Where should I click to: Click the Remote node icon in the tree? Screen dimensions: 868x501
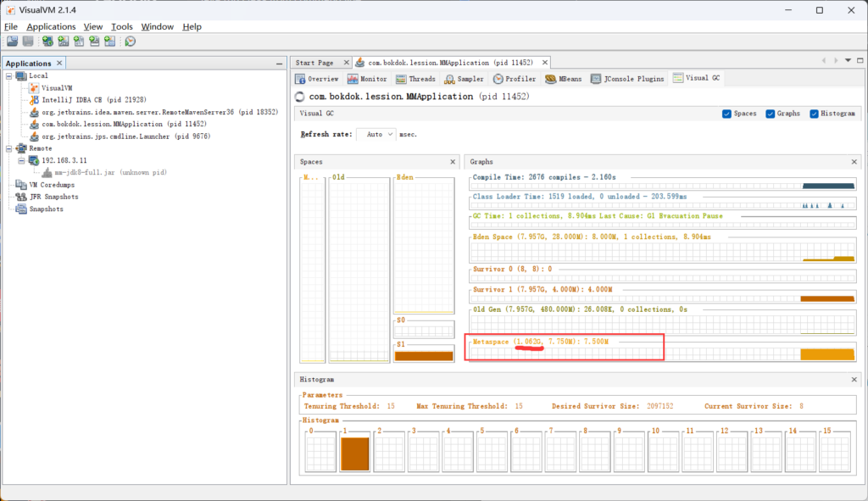[x=21, y=148]
